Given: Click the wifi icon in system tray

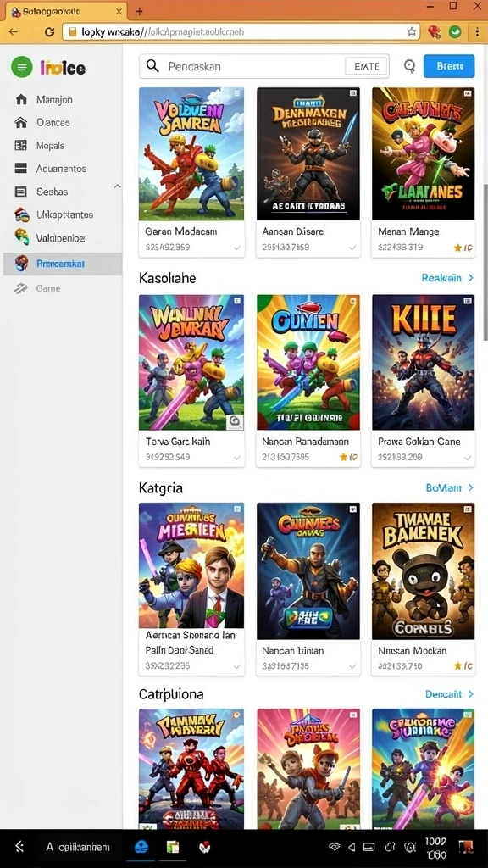Looking at the screenshot, I should [334, 847].
